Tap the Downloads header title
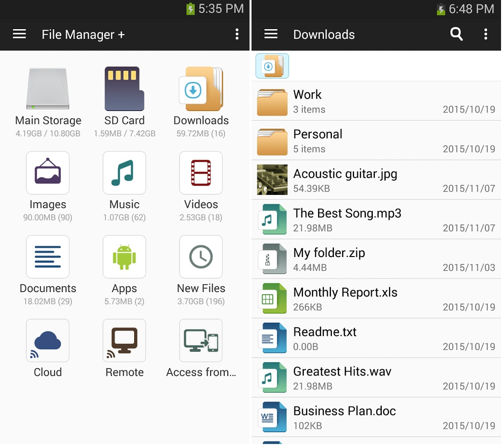Viewport: 504px width, 445px height. (324, 35)
